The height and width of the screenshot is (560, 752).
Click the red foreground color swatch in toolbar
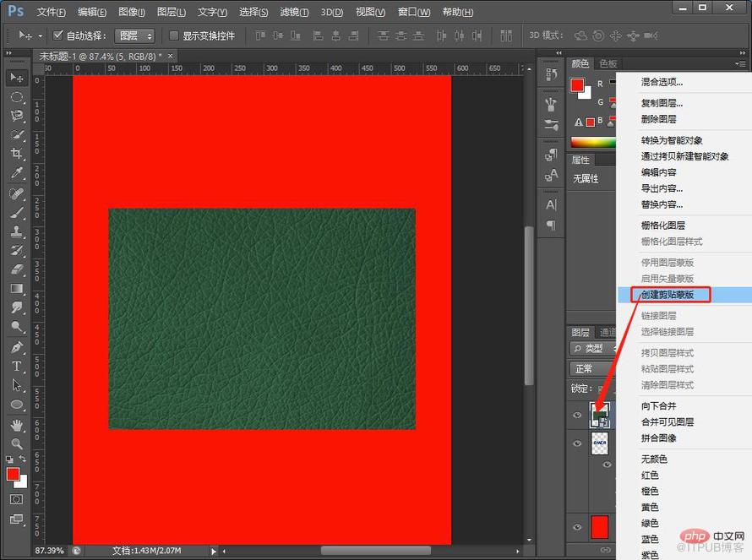coord(13,474)
